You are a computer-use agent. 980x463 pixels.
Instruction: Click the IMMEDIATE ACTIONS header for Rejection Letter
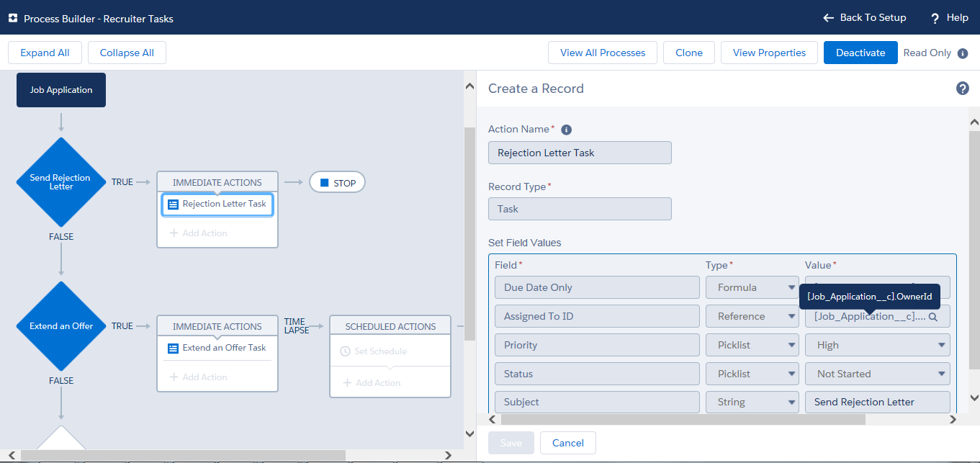tap(217, 182)
